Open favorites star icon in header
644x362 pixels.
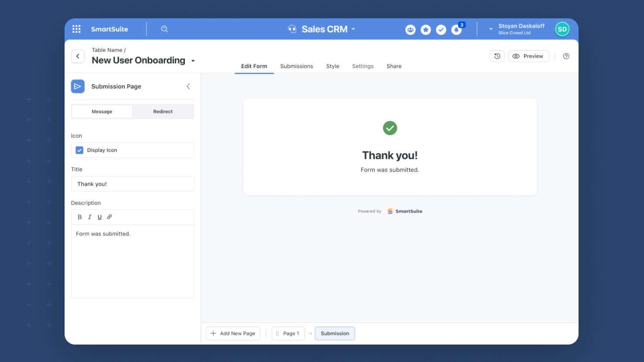click(x=426, y=30)
